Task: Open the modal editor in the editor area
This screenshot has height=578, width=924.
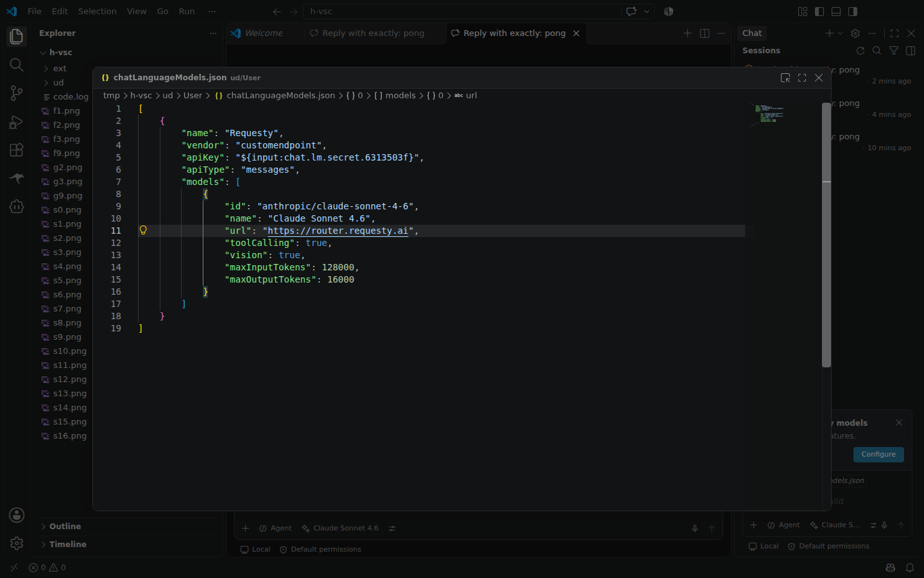Action: [x=785, y=78]
